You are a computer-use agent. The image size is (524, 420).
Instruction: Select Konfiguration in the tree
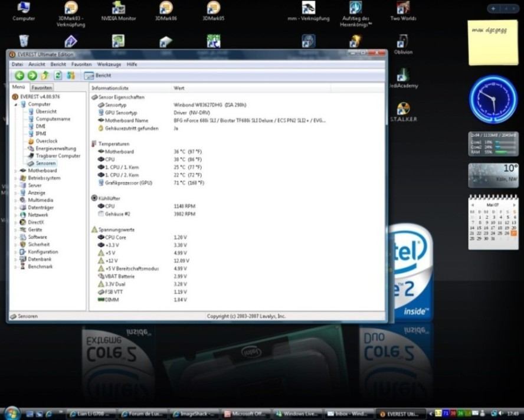43,252
